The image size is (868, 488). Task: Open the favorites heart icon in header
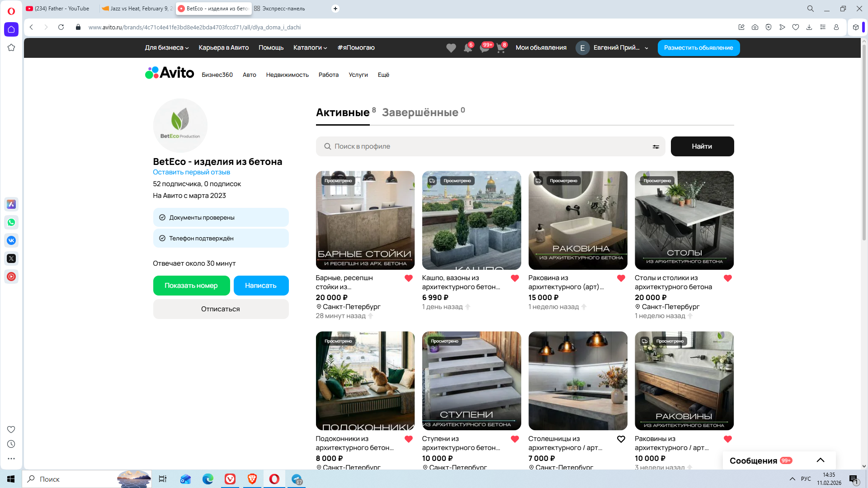pos(451,48)
